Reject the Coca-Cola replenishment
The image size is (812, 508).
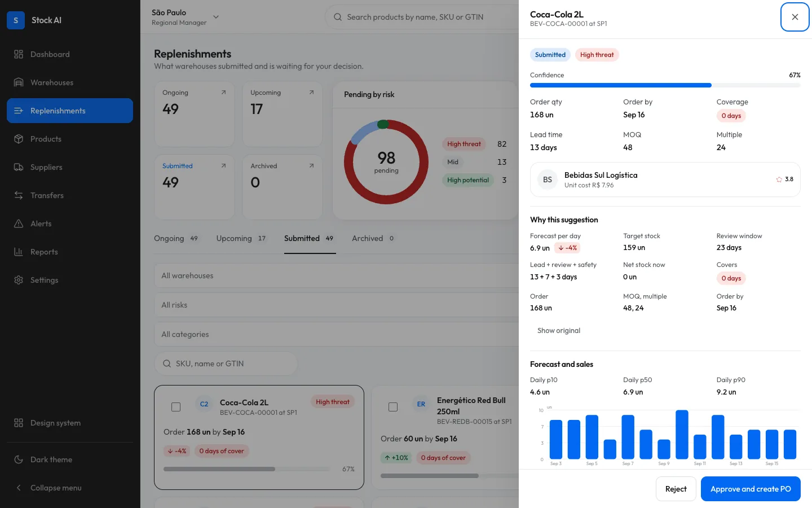[676, 489]
